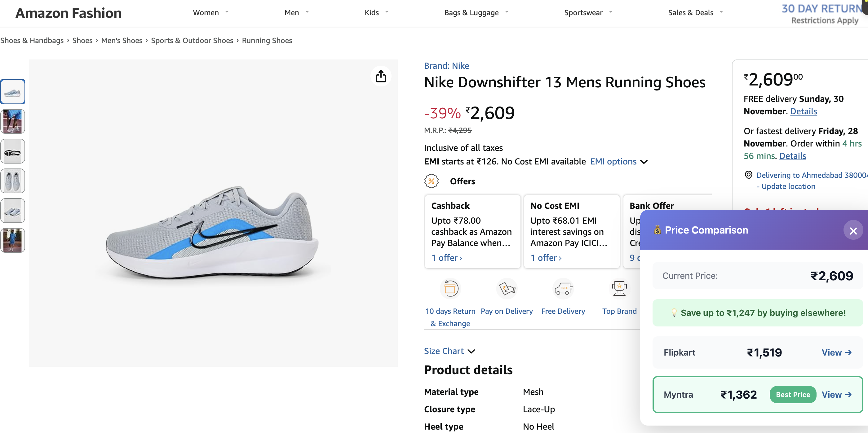This screenshot has height=433, width=868.
Task: View the Myntra best price offer
Action: pos(836,395)
